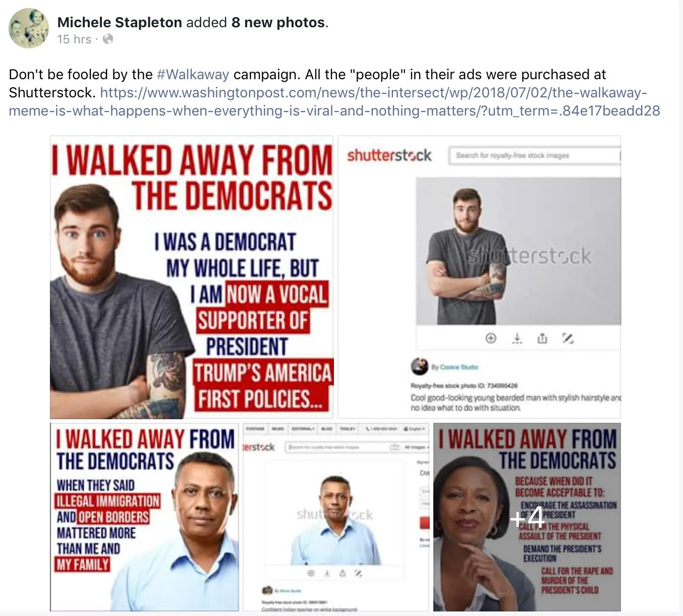The image size is (683, 616).
Task: Click the edit icon right of share icon
Action: (x=568, y=338)
